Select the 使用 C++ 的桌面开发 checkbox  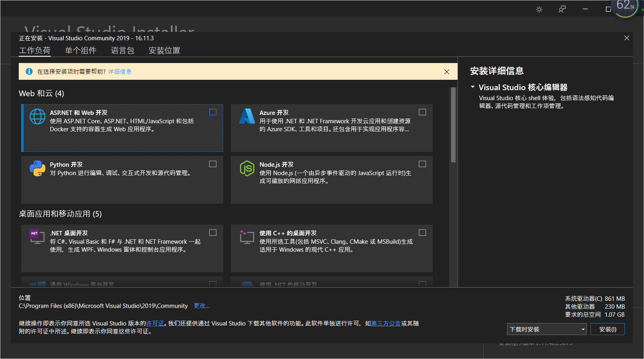pos(422,233)
